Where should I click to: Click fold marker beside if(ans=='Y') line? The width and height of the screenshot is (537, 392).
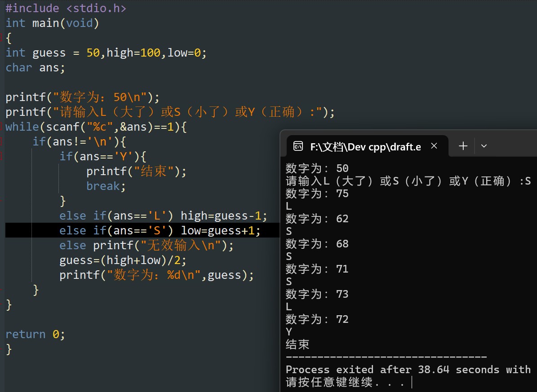[2, 156]
